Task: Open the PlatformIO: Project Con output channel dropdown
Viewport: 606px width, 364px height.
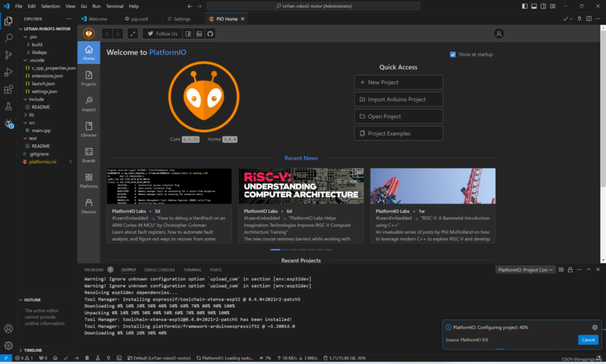Action: pos(525,270)
